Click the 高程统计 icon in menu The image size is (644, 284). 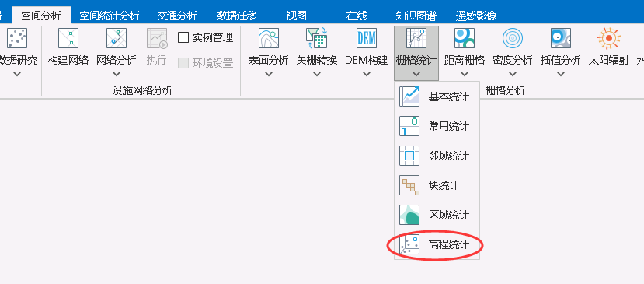coord(409,244)
